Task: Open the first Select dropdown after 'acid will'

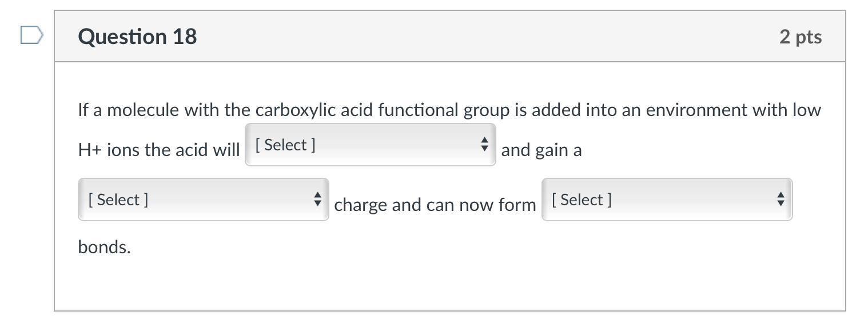Action: (x=369, y=145)
